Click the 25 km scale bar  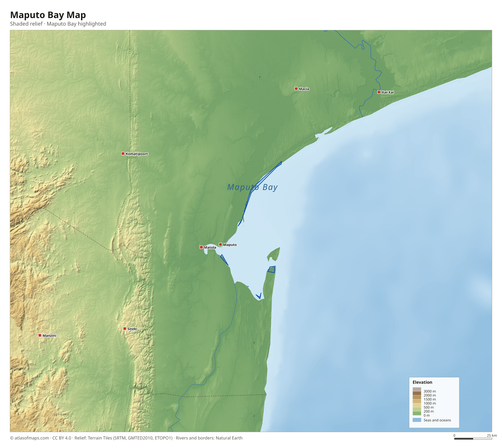click(x=473, y=439)
